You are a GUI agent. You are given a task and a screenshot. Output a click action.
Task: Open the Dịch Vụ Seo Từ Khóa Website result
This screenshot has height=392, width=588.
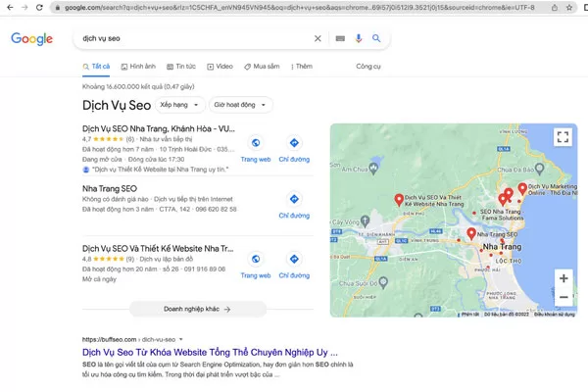point(210,352)
